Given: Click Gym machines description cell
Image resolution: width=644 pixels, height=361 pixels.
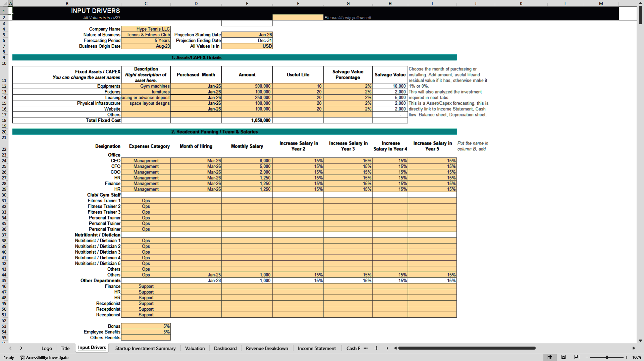Looking at the screenshot, I should (x=146, y=86).
